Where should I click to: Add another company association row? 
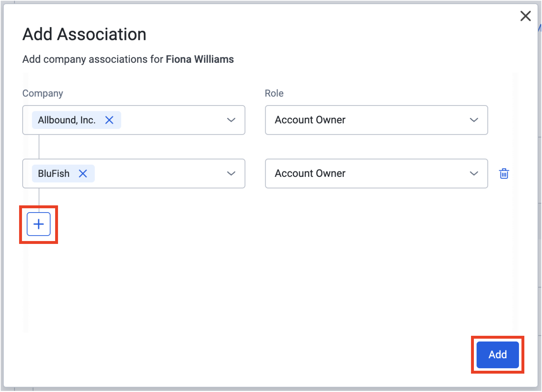pyautogui.click(x=39, y=224)
